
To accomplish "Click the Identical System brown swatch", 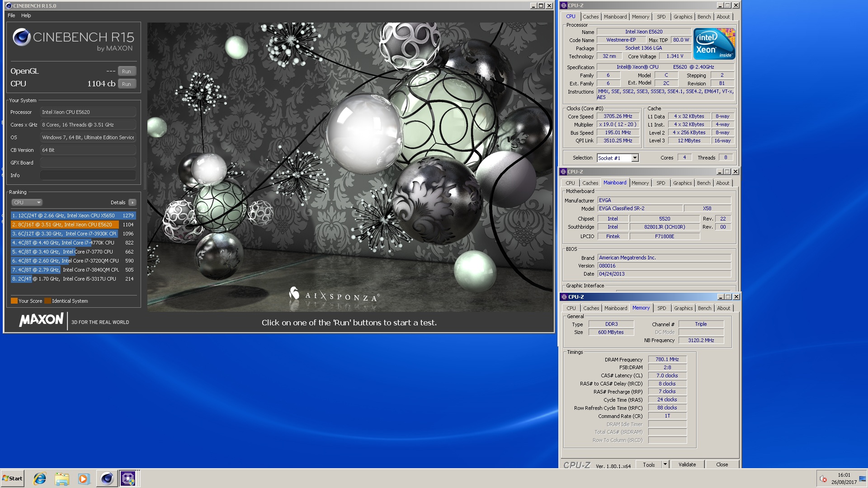I will click(47, 301).
